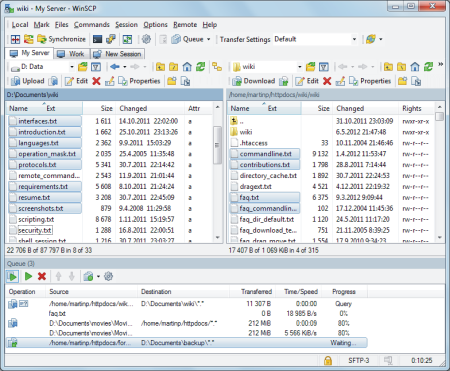Image resolution: width=450 pixels, height=371 pixels.
Task: Select interfaces.txt in local panel
Action: coord(45,121)
